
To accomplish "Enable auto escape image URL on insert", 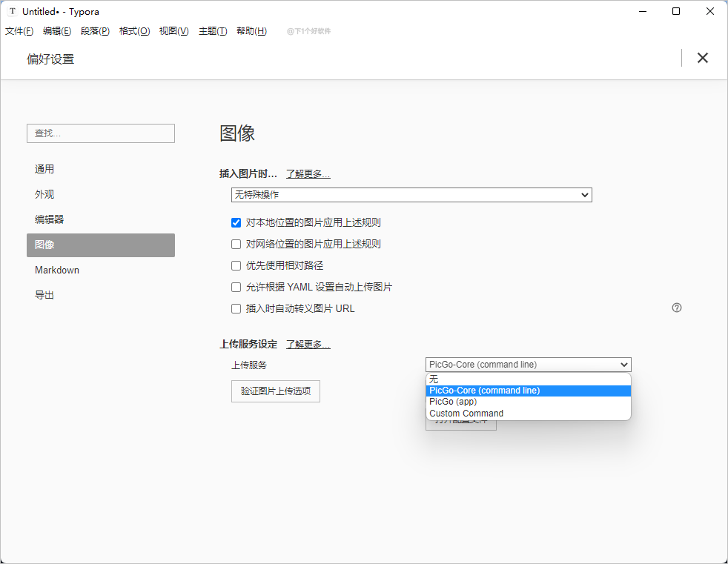I will pos(236,309).
